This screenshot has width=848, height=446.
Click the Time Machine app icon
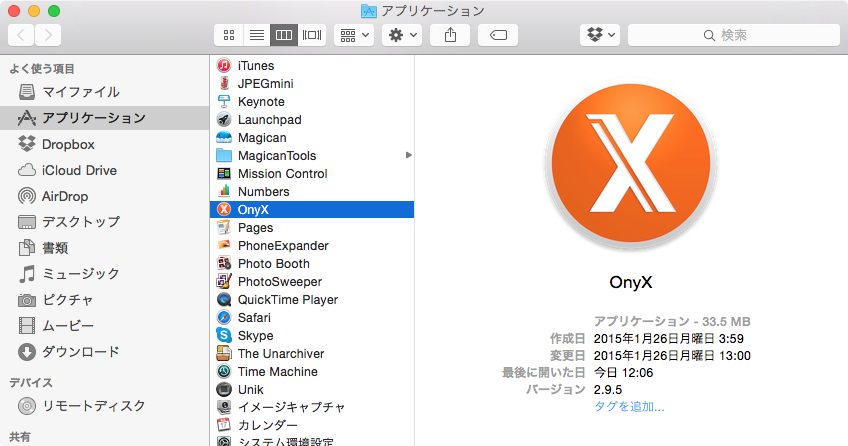pyautogui.click(x=224, y=371)
